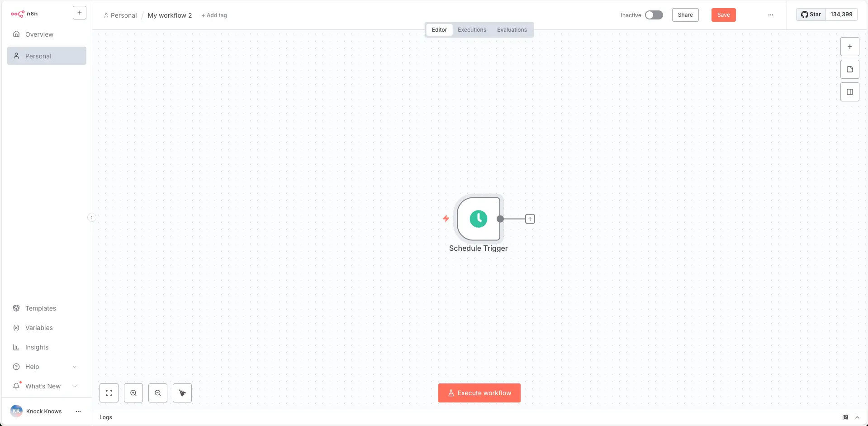Screen dimensions: 868x426
Task: Star n8n on GitHub
Action: [811, 14]
